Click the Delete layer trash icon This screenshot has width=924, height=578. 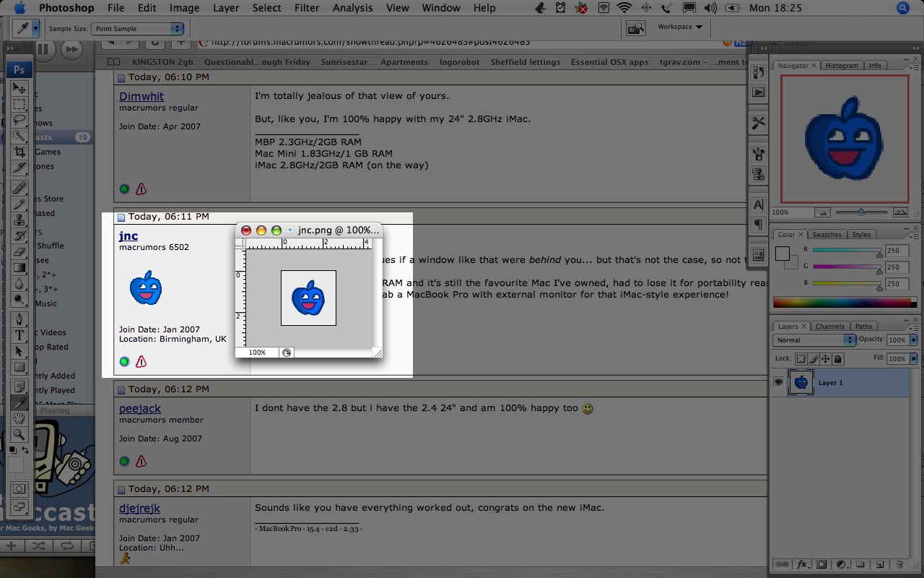pyautogui.click(x=899, y=564)
